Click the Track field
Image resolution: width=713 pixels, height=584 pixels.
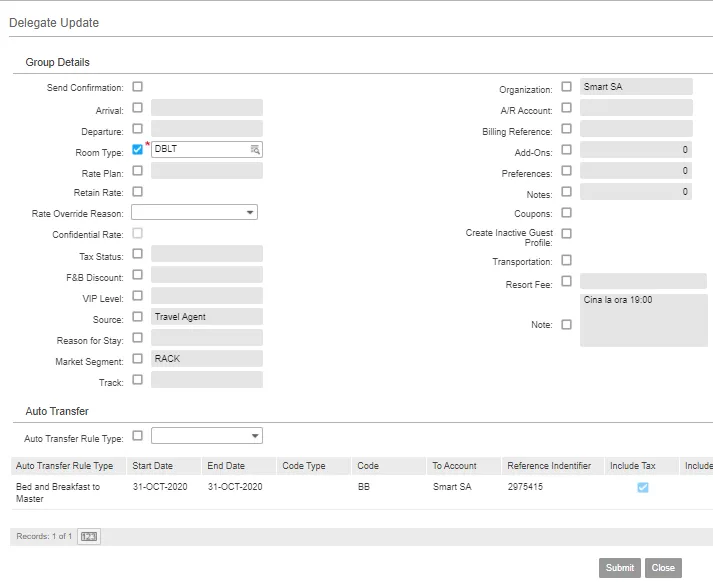206,379
